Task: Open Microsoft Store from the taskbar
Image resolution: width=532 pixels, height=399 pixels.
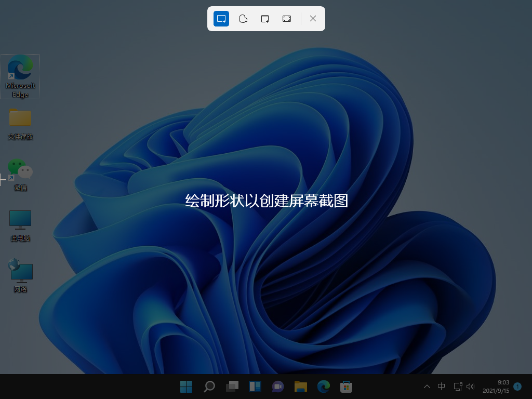Action: click(346, 387)
